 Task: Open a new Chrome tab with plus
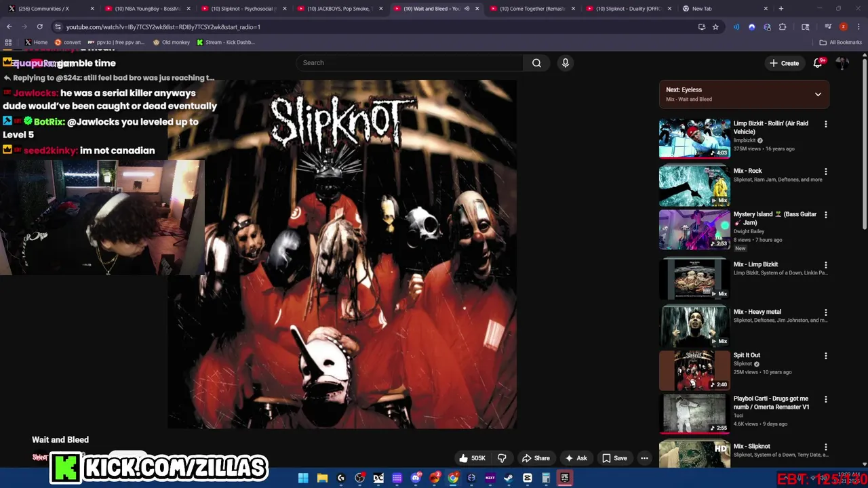(x=781, y=9)
